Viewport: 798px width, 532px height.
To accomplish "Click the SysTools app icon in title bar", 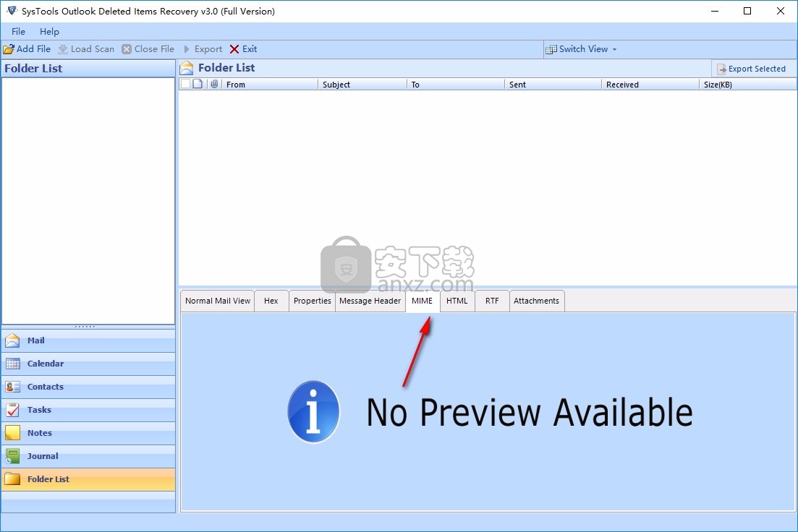I will click(x=12, y=11).
